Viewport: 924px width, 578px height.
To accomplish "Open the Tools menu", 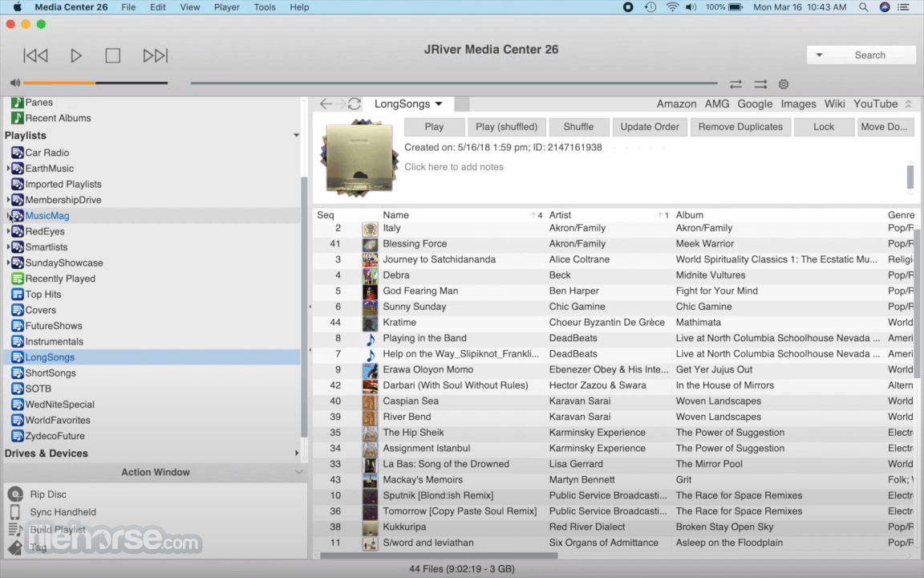I will point(265,7).
